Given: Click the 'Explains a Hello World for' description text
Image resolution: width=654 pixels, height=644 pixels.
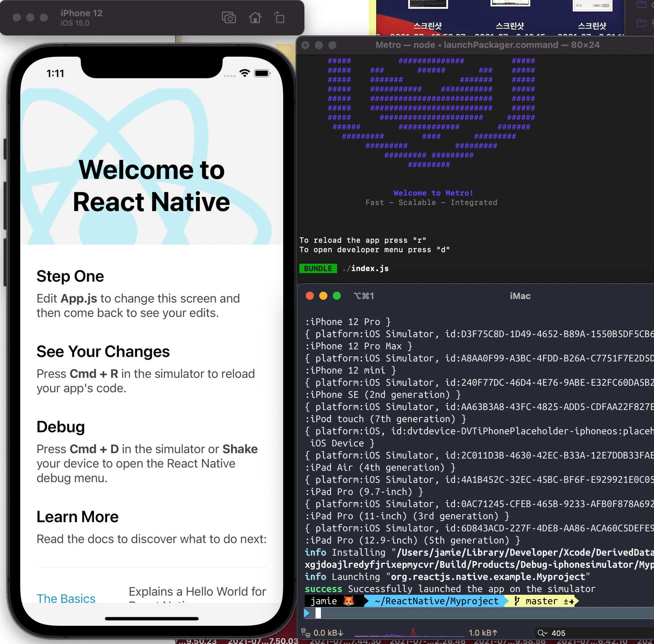Looking at the screenshot, I should coord(197,591).
